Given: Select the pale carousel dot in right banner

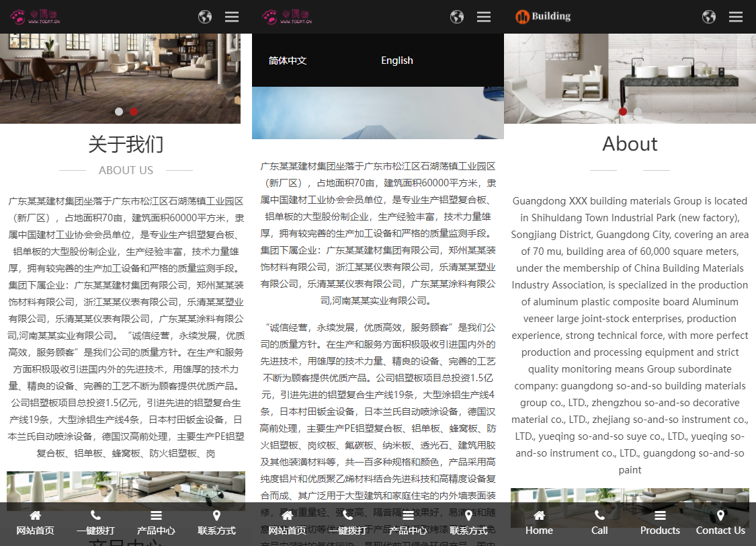Looking at the screenshot, I should click(x=638, y=112).
